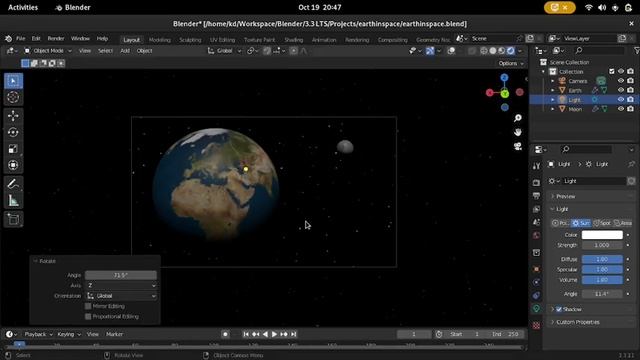Image resolution: width=640 pixels, height=360 pixels.
Task: Enable the Mirror Editing checkbox
Action: pyautogui.click(x=88, y=306)
